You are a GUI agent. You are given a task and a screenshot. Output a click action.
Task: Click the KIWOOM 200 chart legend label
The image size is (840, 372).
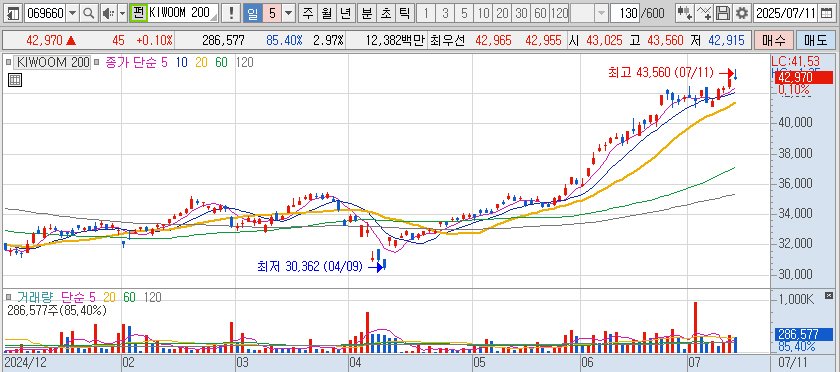(53, 62)
